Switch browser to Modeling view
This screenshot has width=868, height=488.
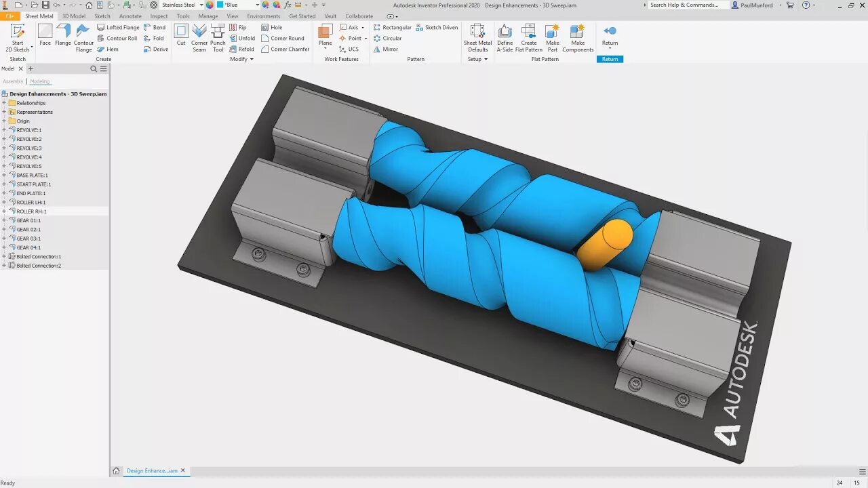click(40, 81)
